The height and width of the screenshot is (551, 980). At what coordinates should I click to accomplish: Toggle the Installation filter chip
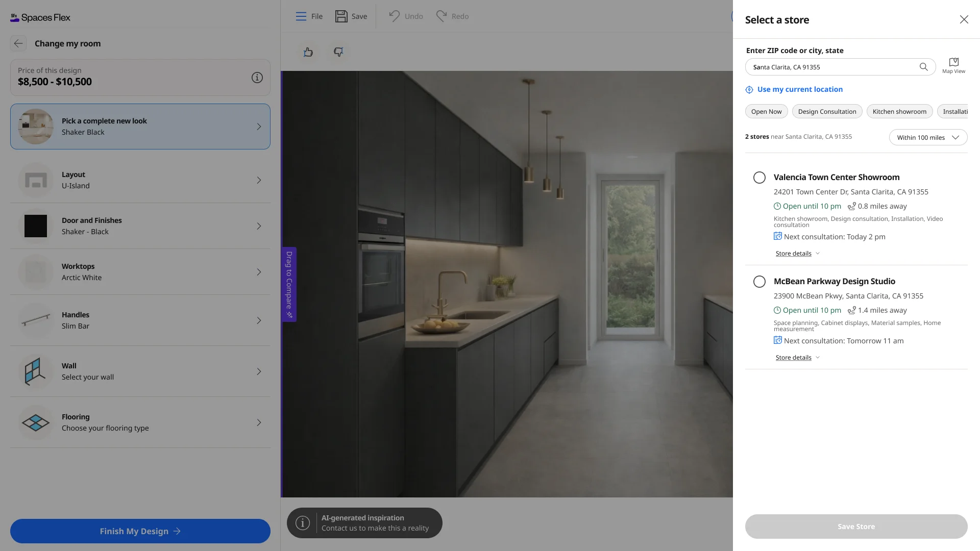pyautogui.click(x=952, y=112)
